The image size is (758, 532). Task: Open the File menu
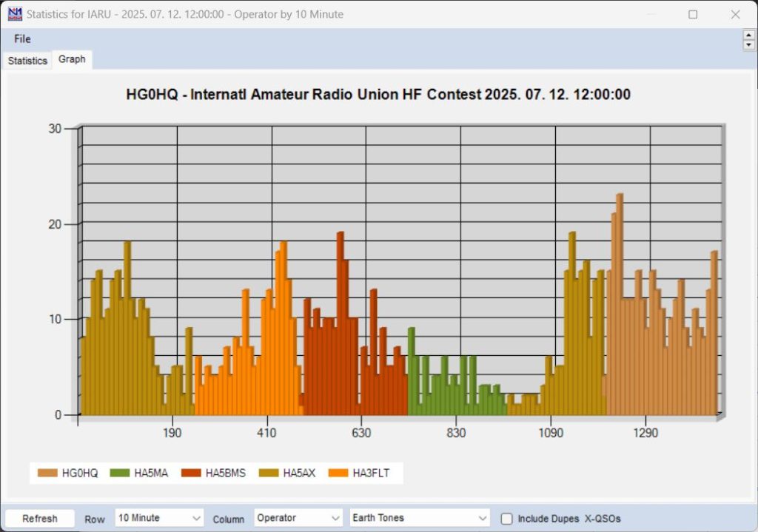tap(22, 39)
